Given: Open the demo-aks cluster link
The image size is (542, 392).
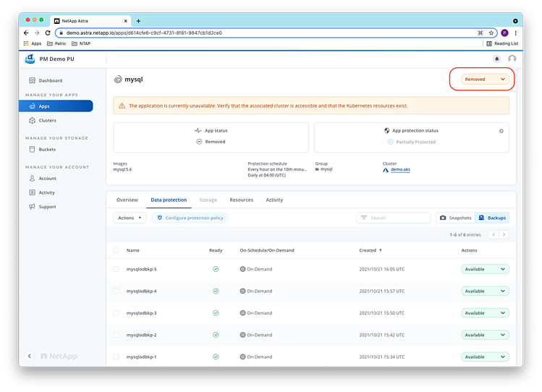Looking at the screenshot, I should 400,170.
